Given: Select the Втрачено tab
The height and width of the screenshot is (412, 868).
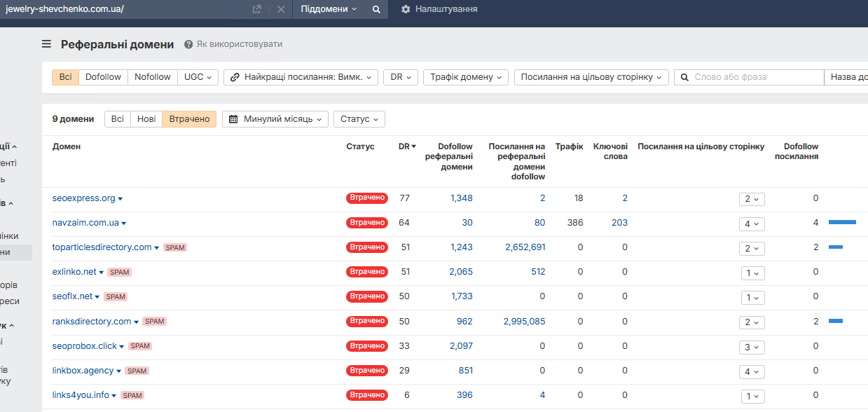Looking at the screenshot, I should [x=189, y=119].
